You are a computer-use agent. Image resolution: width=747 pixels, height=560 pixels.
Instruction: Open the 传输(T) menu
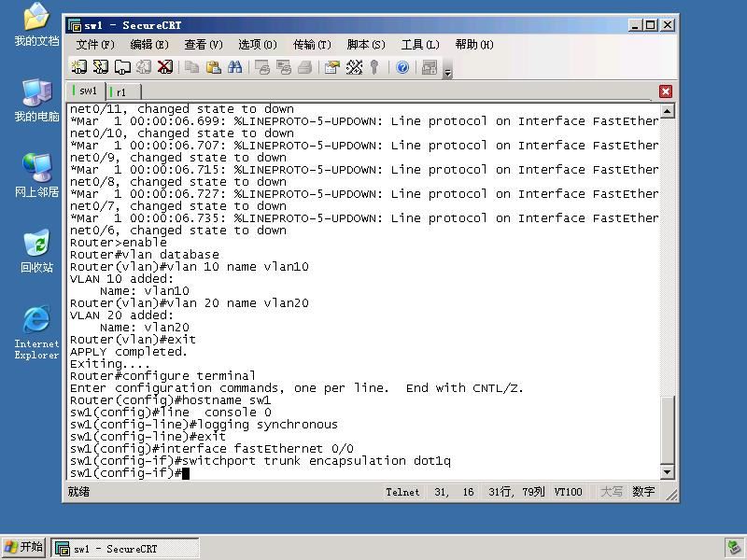pyautogui.click(x=312, y=45)
